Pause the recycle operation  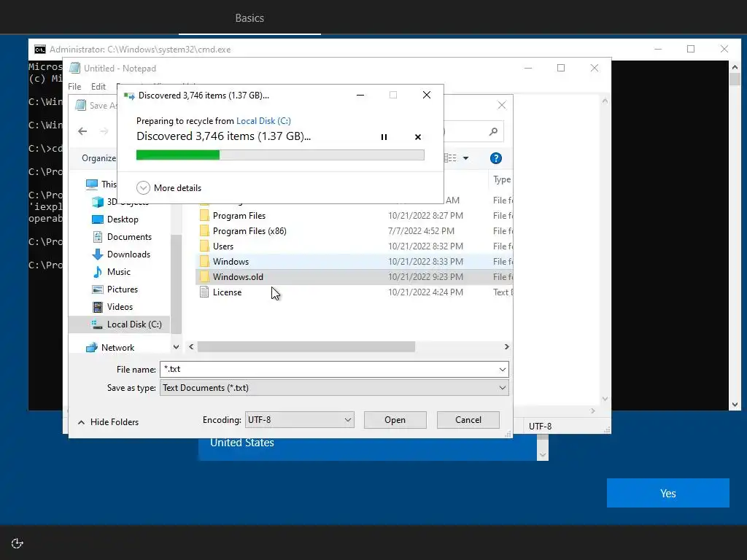point(384,137)
